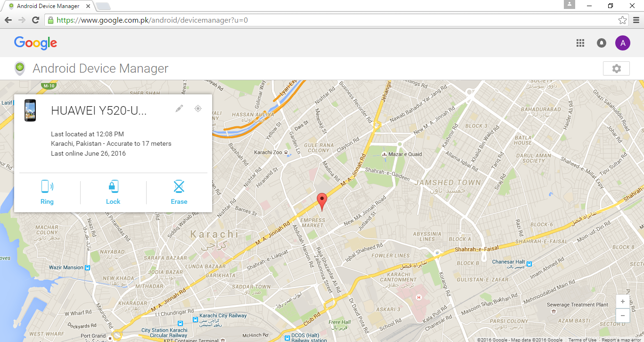Click the hospital H map icon
The image size is (644, 342).
[419, 297]
